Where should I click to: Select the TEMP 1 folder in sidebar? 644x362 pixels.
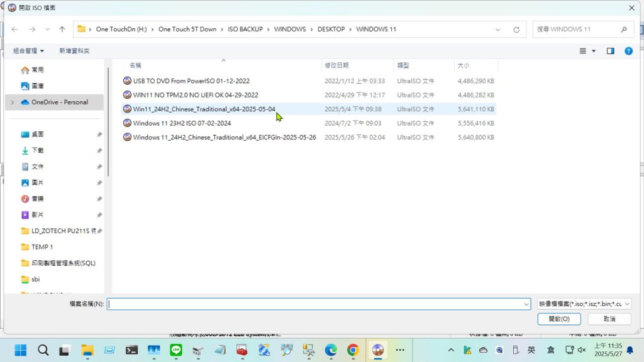point(42,247)
